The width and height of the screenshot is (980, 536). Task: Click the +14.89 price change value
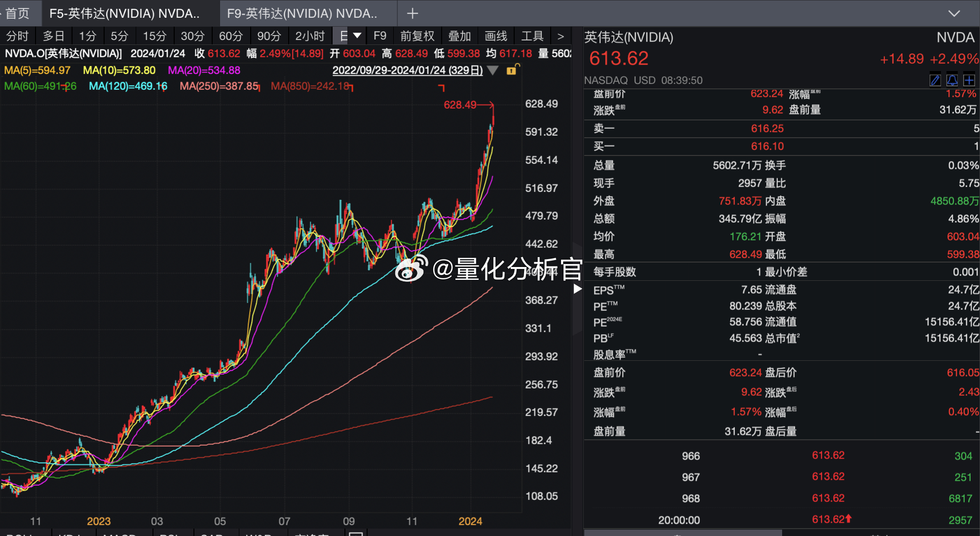click(902, 59)
